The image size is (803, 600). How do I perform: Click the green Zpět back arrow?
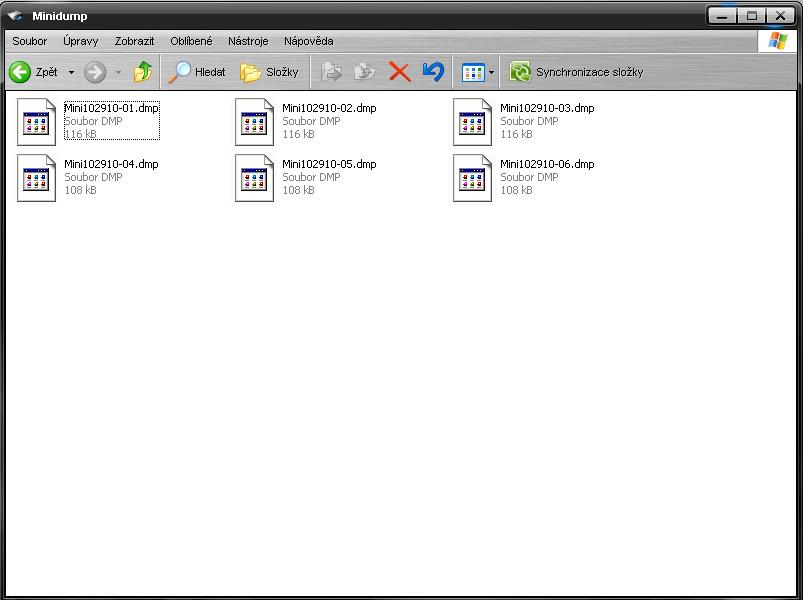(x=20, y=72)
